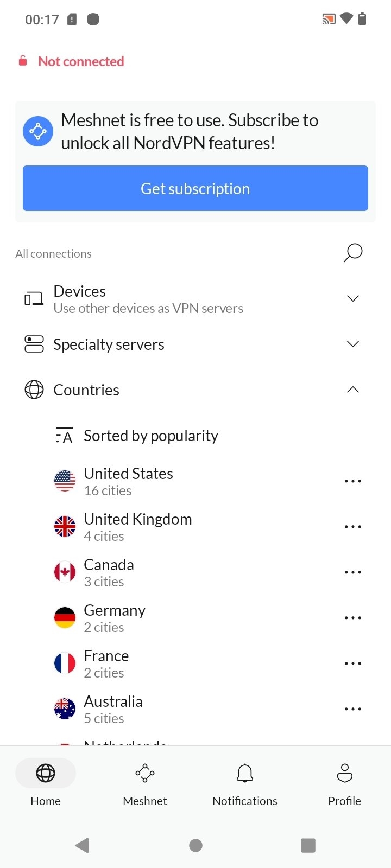Screen dimensions: 391x868
Task: Open France more options dots
Action: pos(353,663)
